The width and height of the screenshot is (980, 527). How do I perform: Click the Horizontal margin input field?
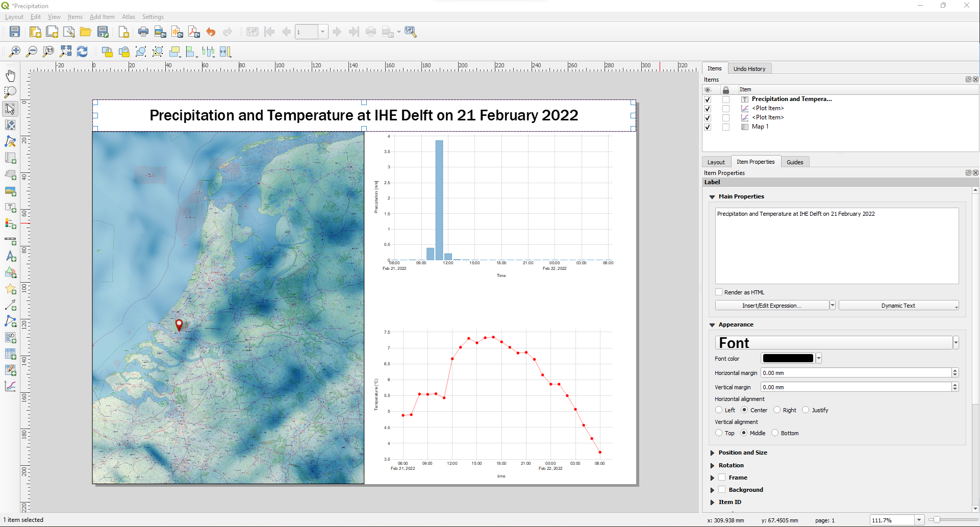point(856,373)
